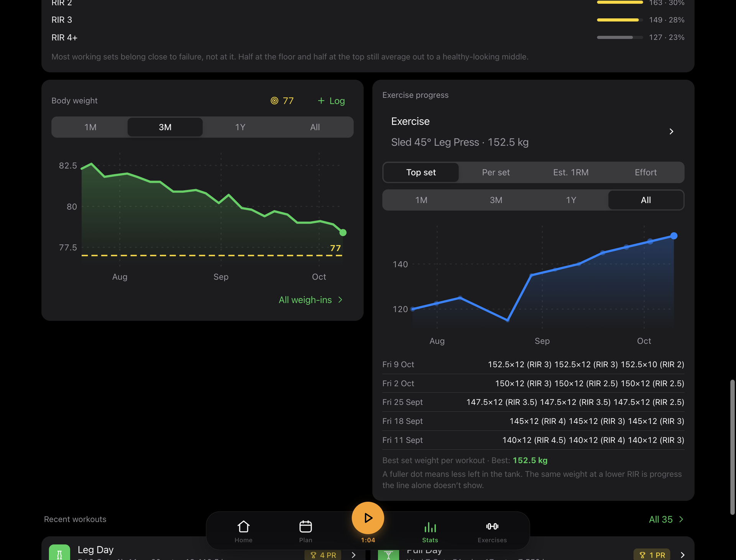Open All weigh-ins link
The image size is (736, 560).
click(x=311, y=300)
